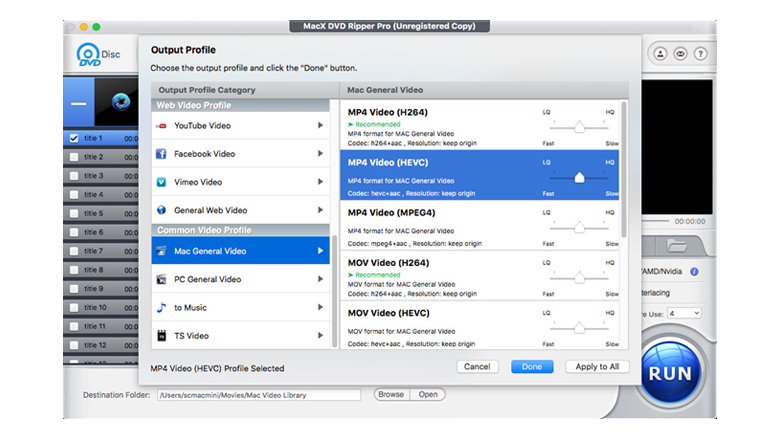The image size is (780, 438).
Task: Adjust MP4 Video (MPEG4) quality slider
Action: click(579, 228)
